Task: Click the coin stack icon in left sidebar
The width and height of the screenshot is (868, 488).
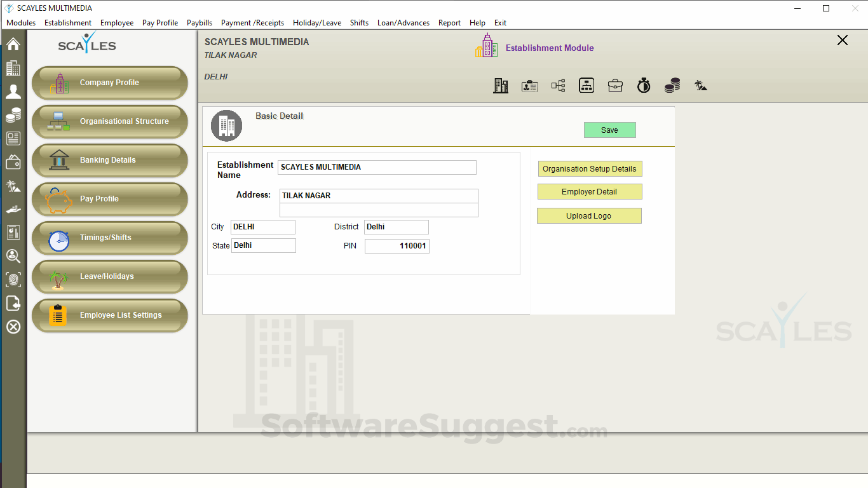Action: (x=13, y=115)
